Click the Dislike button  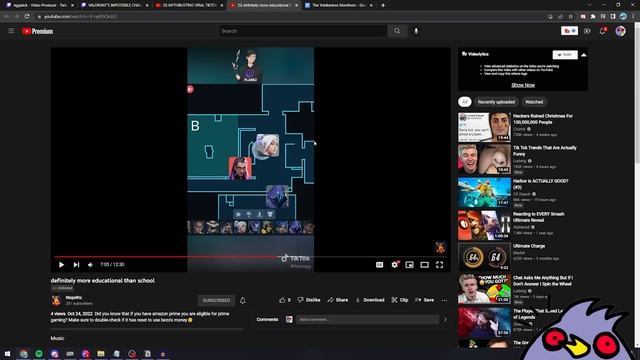[x=309, y=300]
